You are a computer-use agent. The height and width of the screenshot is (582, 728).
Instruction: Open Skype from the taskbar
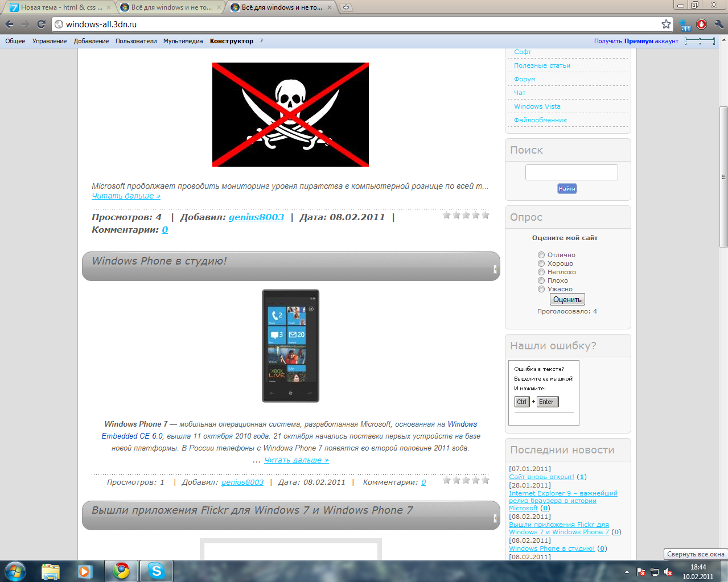[156, 571]
